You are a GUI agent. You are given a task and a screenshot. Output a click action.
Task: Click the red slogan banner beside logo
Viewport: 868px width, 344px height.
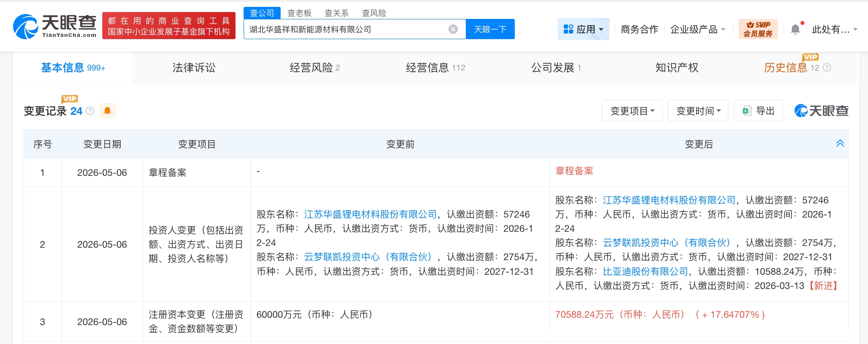pos(169,26)
